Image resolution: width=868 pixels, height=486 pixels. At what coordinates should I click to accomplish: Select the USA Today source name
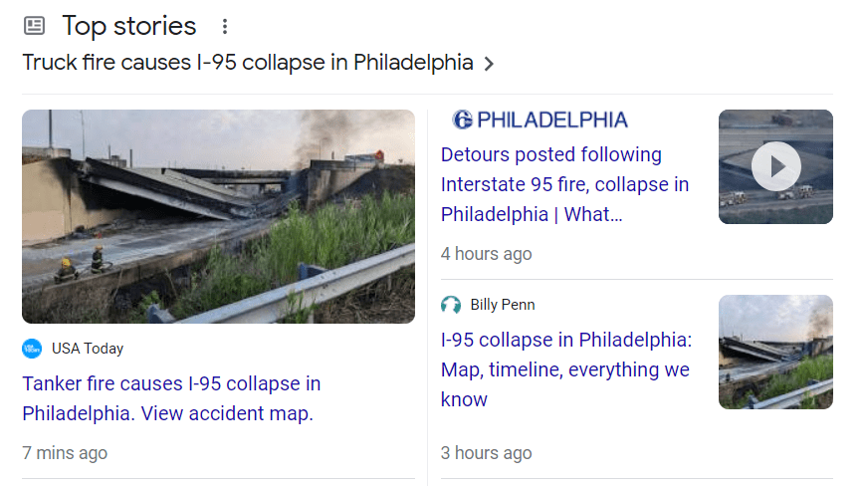coord(88,349)
